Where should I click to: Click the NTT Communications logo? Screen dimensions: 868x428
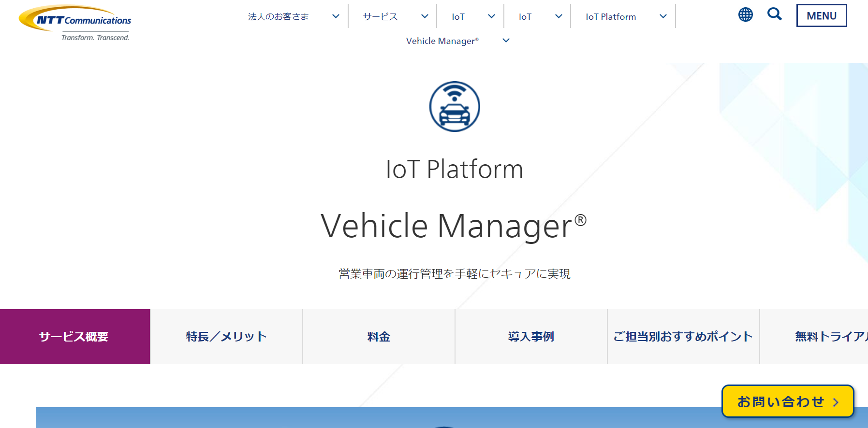75,23
